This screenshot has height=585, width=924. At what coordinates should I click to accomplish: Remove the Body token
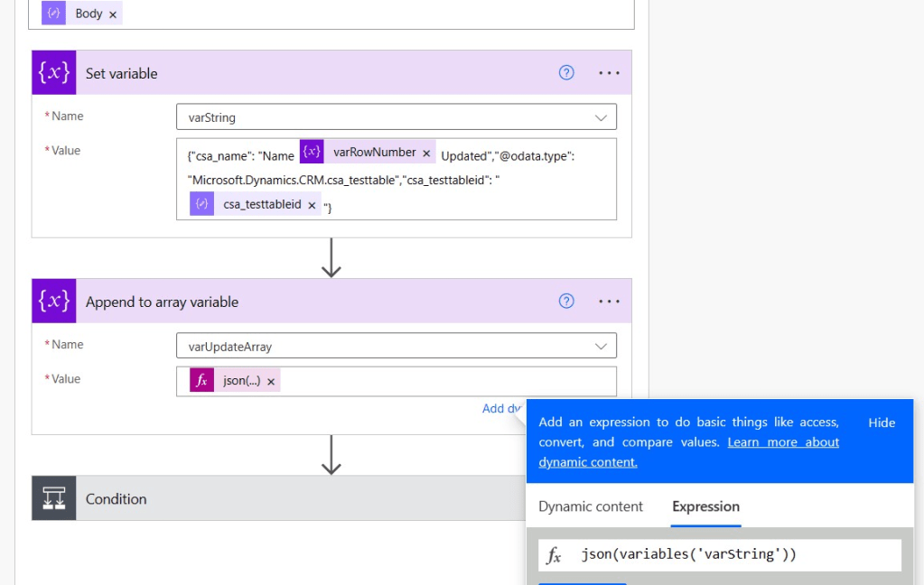click(113, 14)
